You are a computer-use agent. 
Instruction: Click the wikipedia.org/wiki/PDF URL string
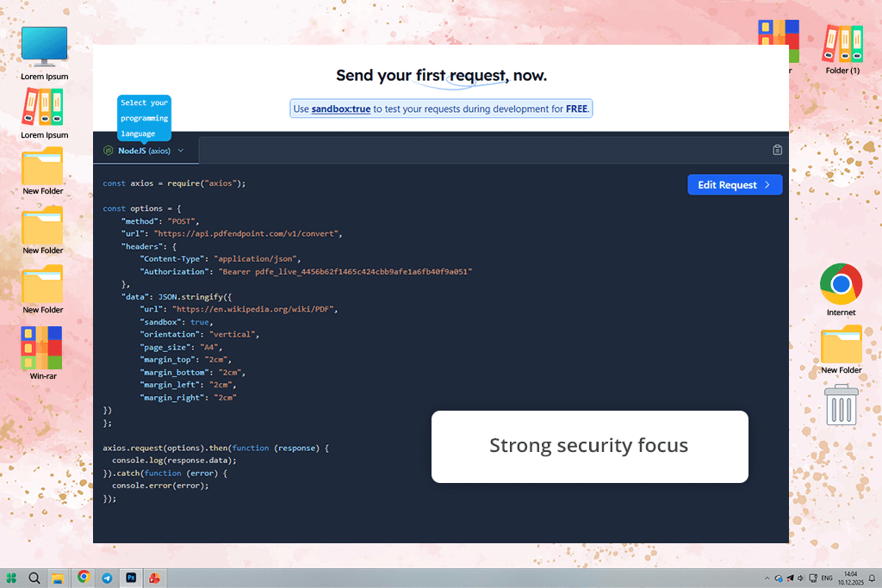click(x=254, y=309)
